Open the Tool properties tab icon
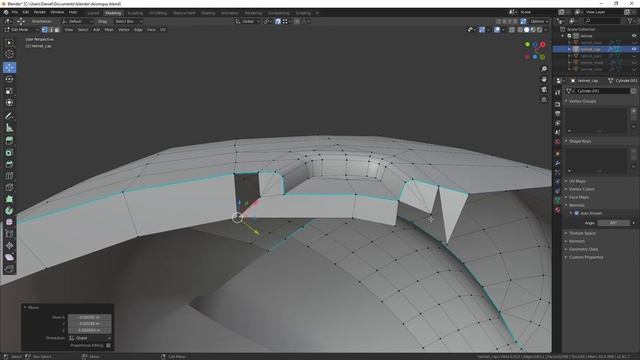 557,93
